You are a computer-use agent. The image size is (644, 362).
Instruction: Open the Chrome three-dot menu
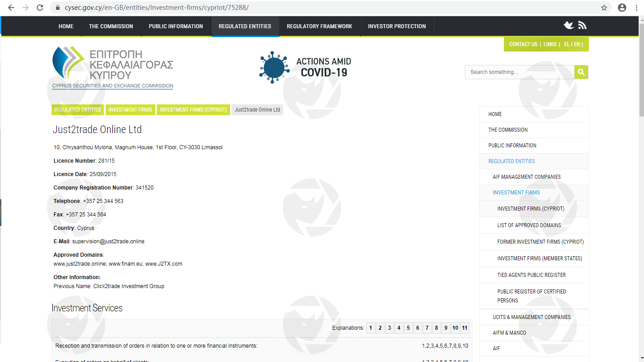click(636, 8)
